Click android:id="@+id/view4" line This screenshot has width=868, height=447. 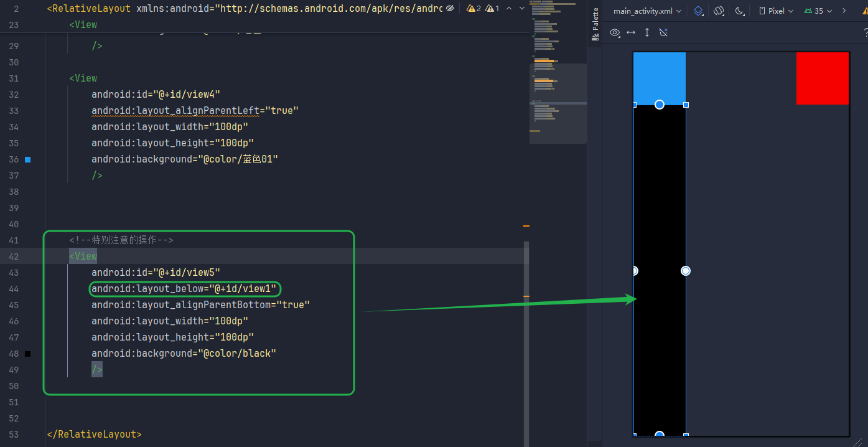[156, 95]
